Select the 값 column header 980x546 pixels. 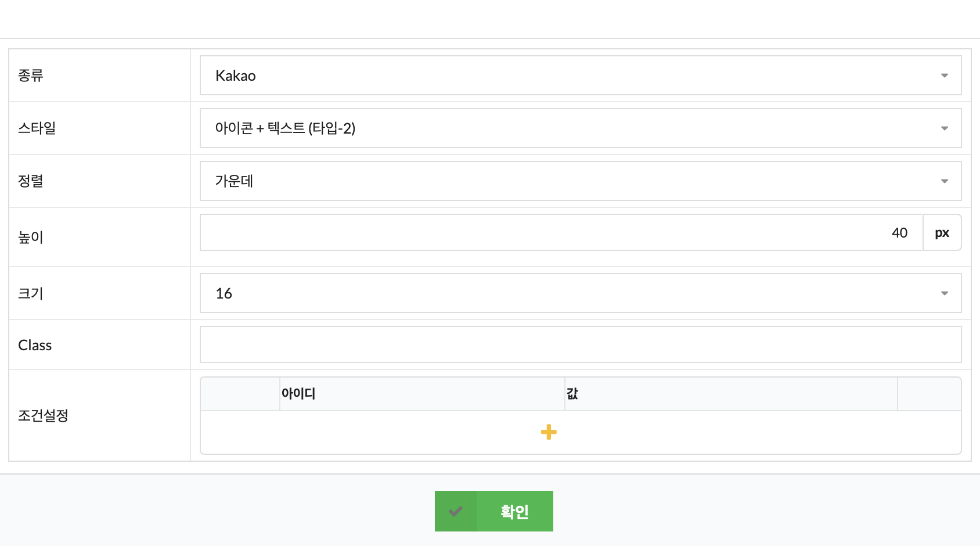572,394
